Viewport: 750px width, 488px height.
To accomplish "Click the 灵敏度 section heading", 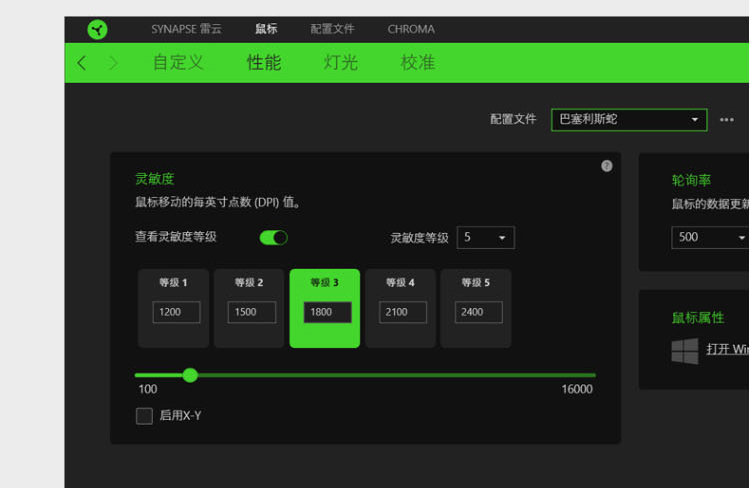I will (x=154, y=179).
